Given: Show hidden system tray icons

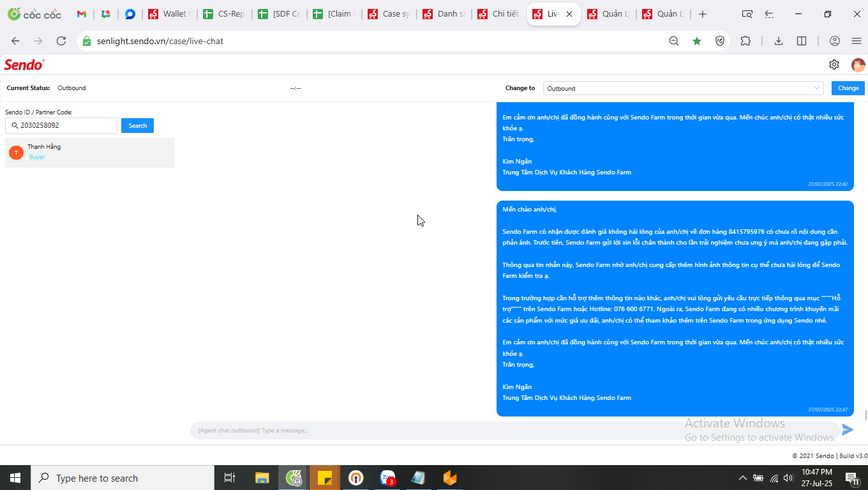Looking at the screenshot, I should [x=742, y=478].
